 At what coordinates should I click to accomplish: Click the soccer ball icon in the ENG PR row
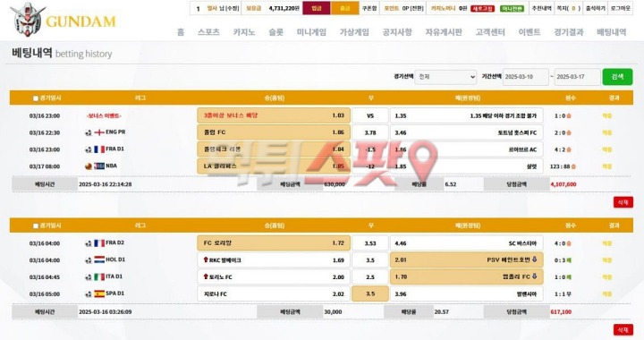tap(89, 132)
